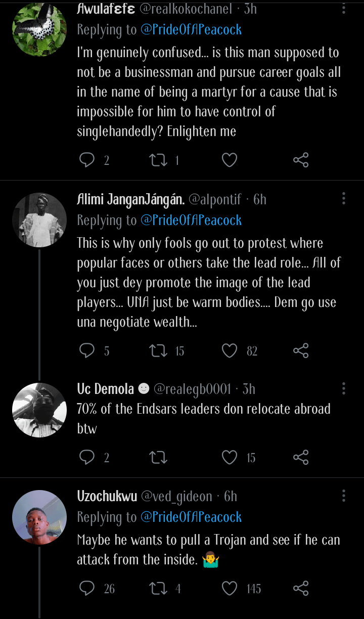Open more options on @alpontif tweet
The height and width of the screenshot is (619, 364).
(344, 198)
